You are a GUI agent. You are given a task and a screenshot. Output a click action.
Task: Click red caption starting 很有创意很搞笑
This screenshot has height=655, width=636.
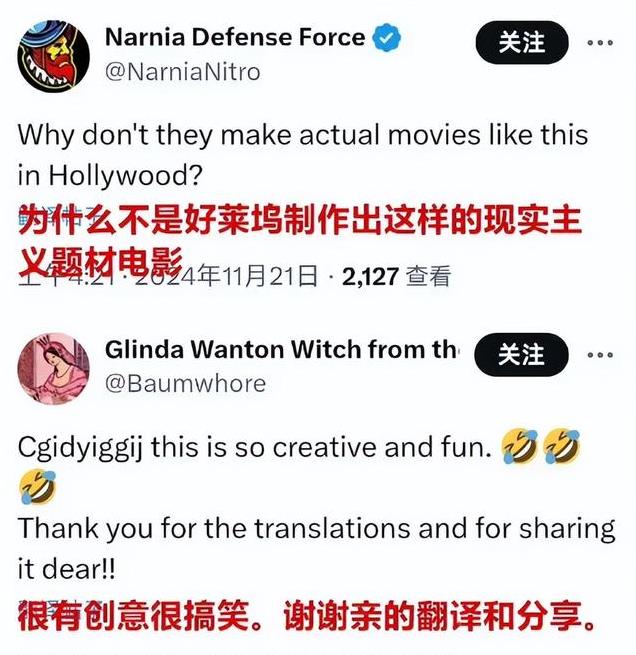pos(306,616)
